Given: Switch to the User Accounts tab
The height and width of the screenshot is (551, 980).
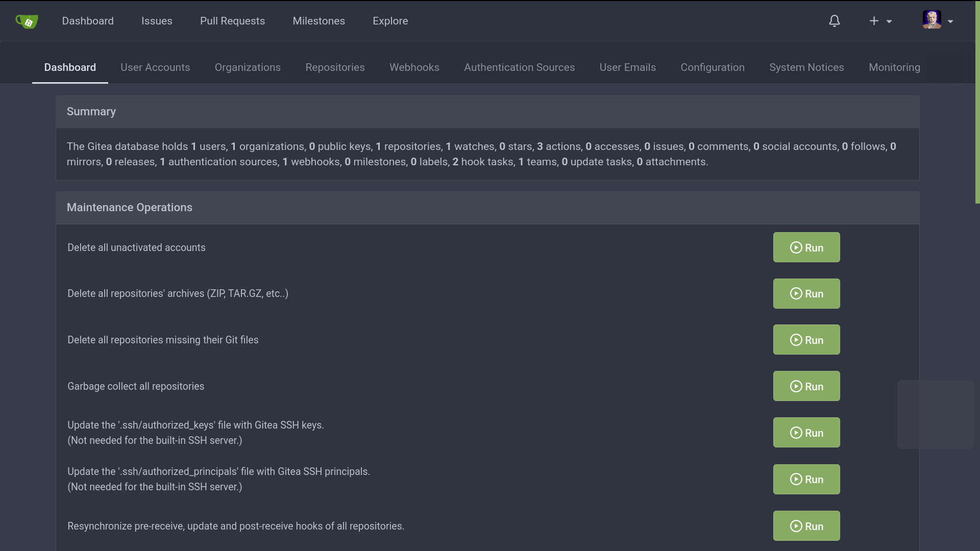Looking at the screenshot, I should tap(155, 67).
